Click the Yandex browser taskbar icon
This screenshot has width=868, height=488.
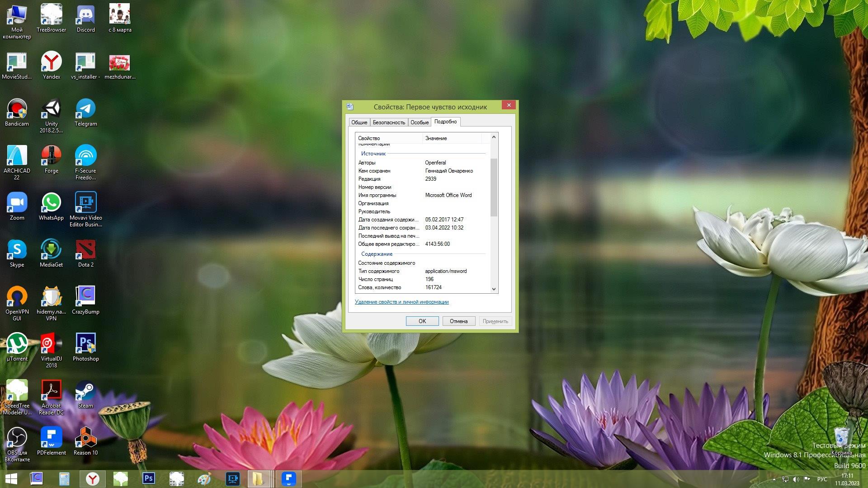(x=93, y=479)
